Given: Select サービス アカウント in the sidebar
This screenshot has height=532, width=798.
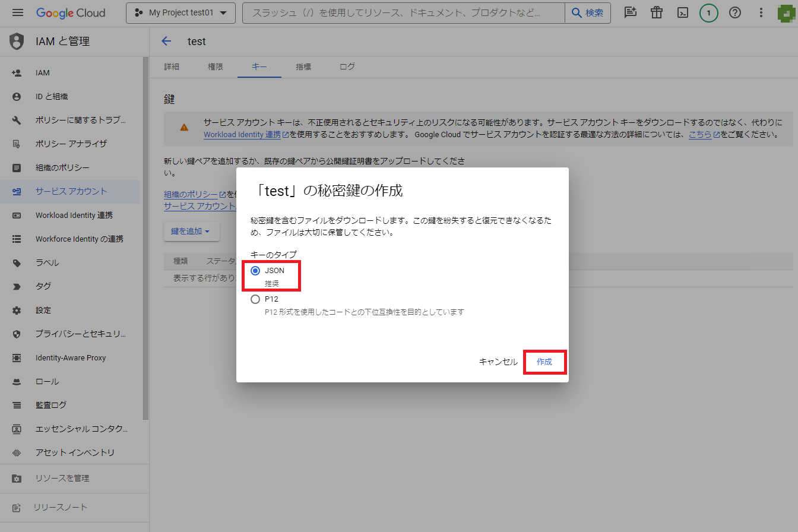Looking at the screenshot, I should click(x=71, y=191).
